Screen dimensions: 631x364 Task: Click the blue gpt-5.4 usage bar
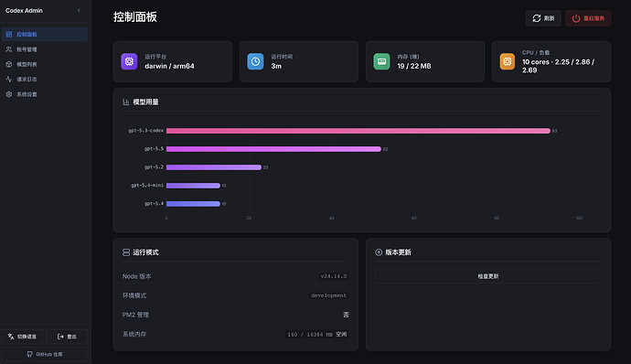(193, 204)
